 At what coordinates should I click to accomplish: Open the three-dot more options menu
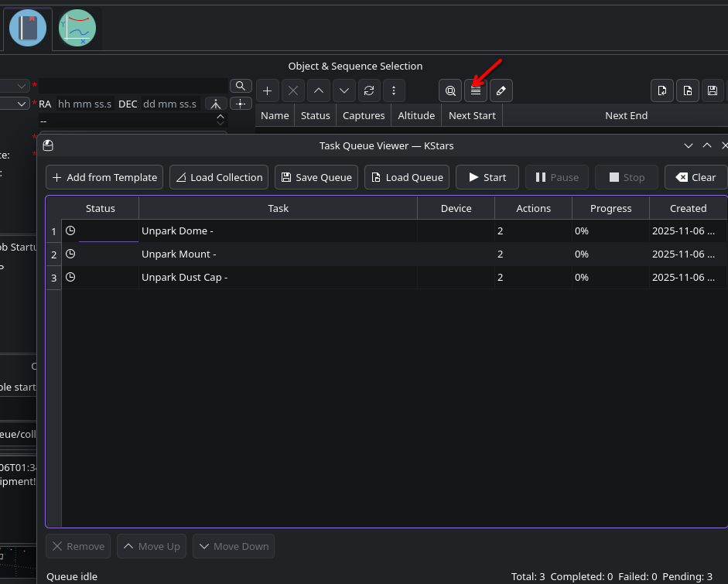394,91
